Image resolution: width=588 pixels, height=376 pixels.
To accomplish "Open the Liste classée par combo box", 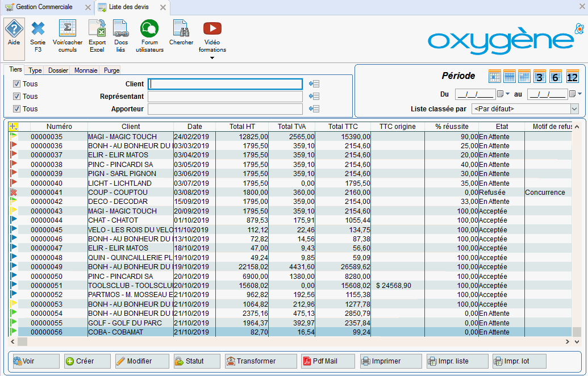I will pyautogui.click(x=525, y=109).
